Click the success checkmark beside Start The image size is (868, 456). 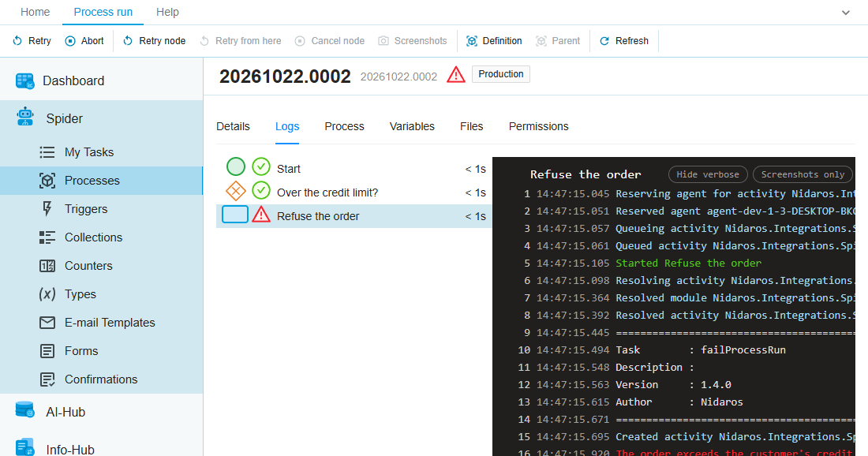pyautogui.click(x=260, y=166)
